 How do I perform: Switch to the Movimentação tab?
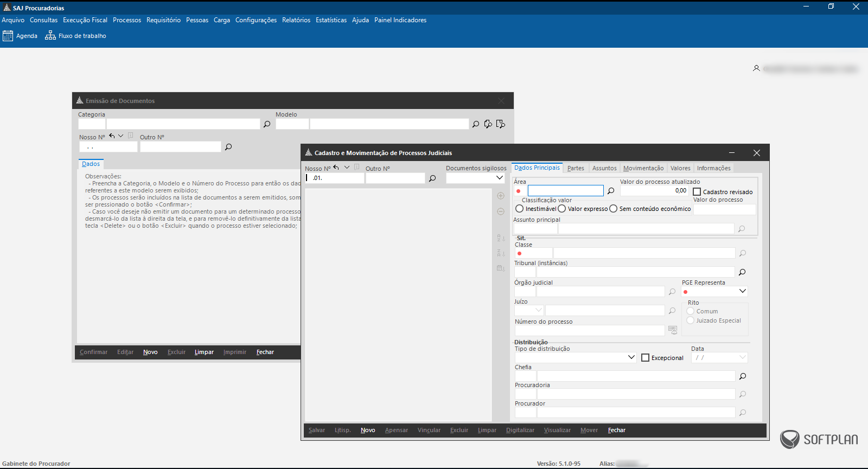tap(643, 168)
